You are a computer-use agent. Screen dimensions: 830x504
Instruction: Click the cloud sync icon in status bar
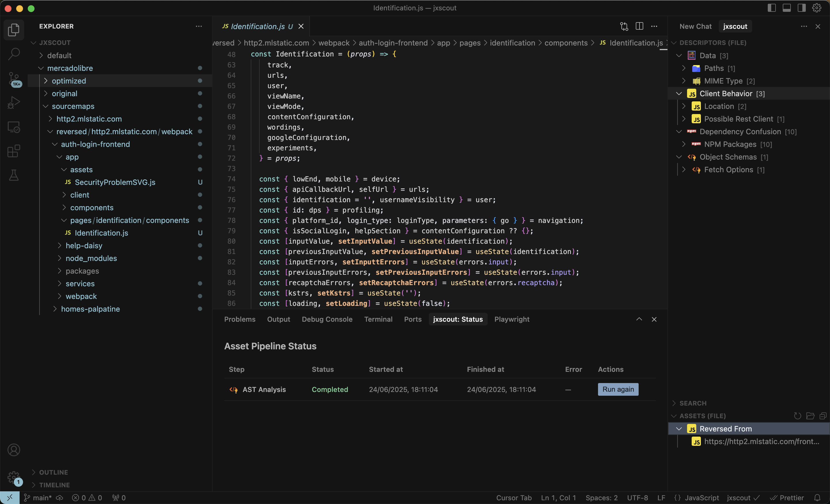60,498
